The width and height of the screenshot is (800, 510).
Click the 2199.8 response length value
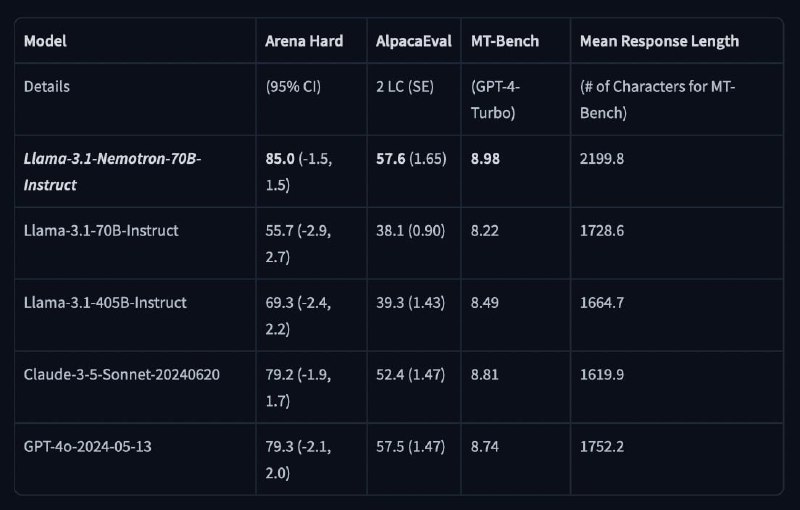(602, 159)
